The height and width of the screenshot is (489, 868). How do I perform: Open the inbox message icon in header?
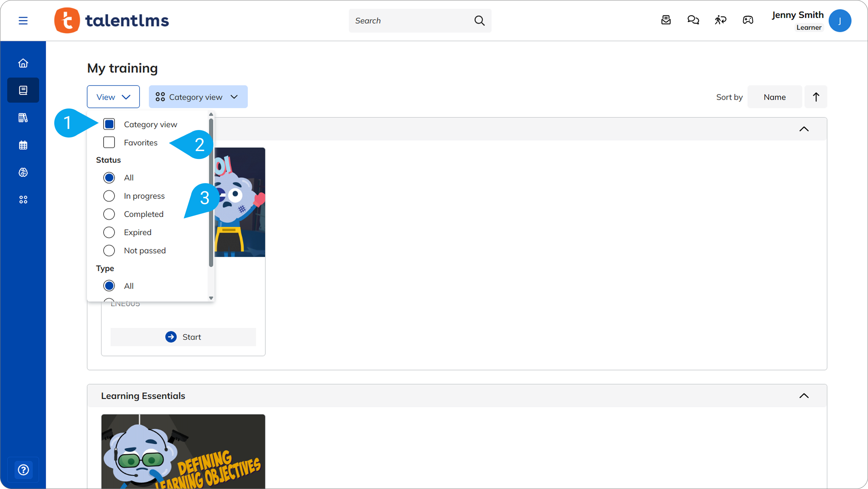coord(666,20)
